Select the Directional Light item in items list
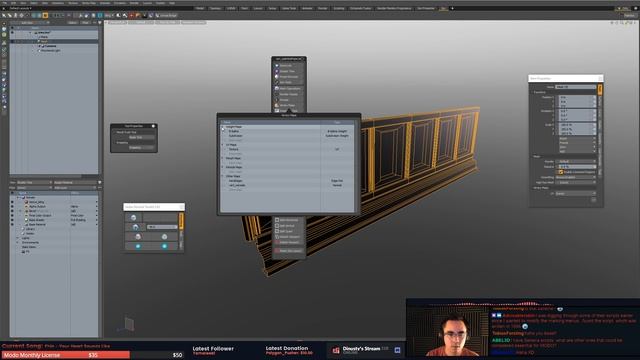Viewport: 640px width, 360px height. point(51,51)
